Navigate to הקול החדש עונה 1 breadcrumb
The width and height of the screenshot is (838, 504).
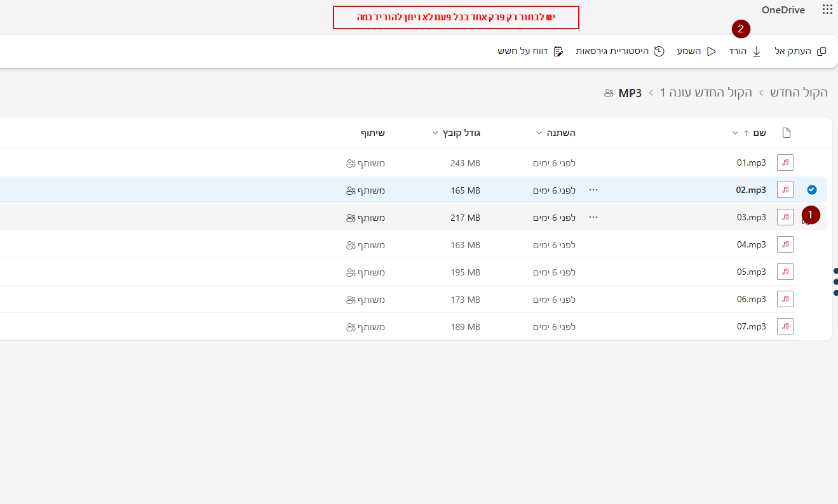click(x=706, y=93)
